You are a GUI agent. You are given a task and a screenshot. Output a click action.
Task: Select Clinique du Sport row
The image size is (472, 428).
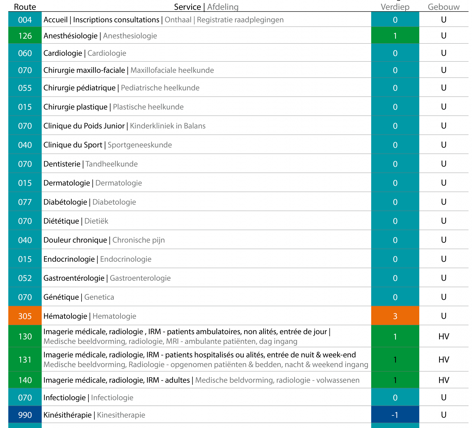238,145
